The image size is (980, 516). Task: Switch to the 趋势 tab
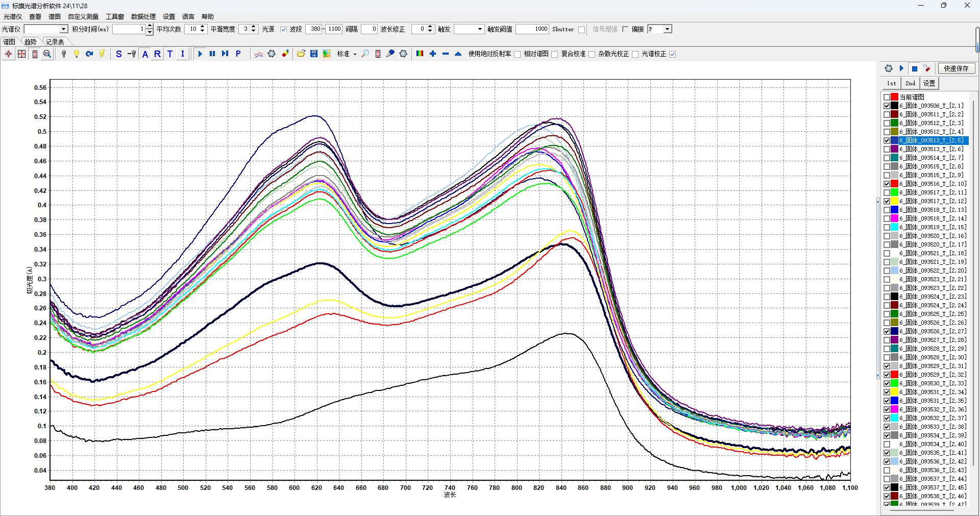pyautogui.click(x=31, y=42)
